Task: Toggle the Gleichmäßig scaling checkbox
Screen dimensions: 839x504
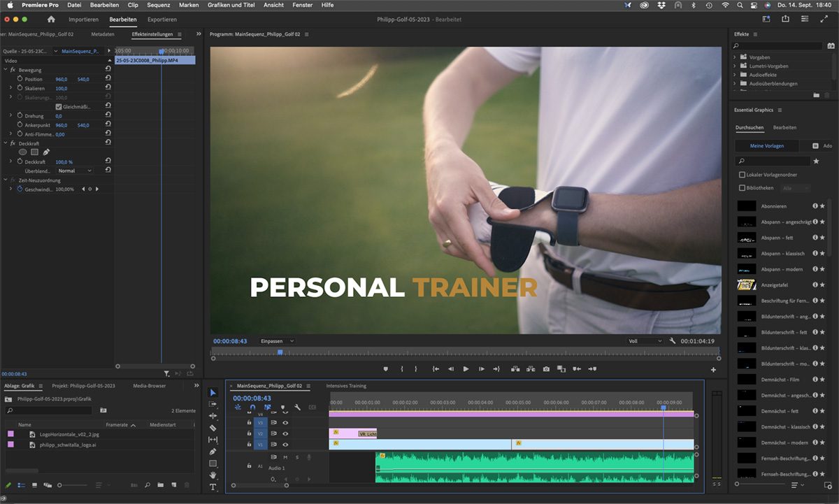Action: coord(59,107)
